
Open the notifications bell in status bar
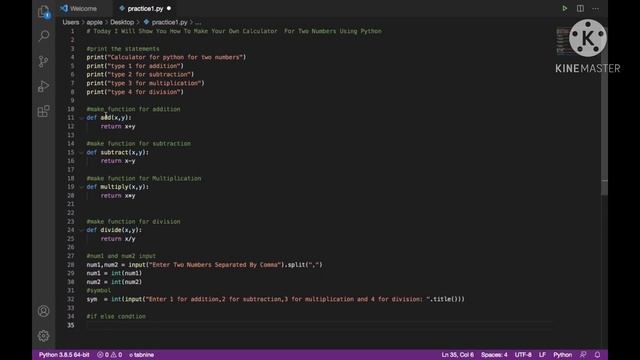pos(598,355)
